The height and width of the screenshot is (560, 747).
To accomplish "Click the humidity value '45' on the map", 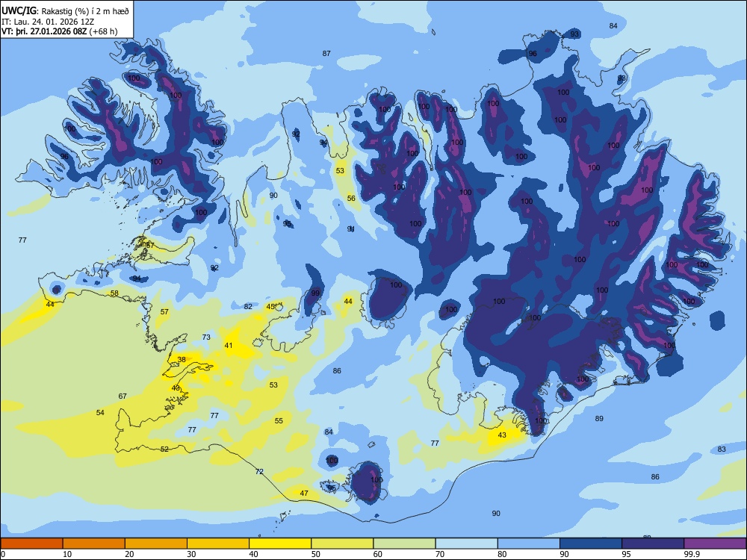I will [x=270, y=307].
